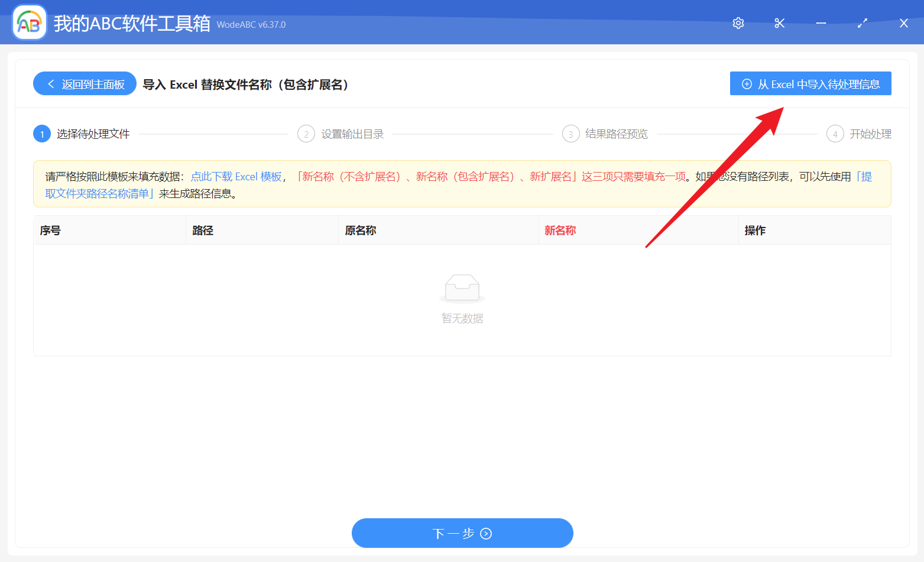The width and height of the screenshot is (924, 562).
Task: Click the 下一步 button at the bottom
Action: [462, 533]
